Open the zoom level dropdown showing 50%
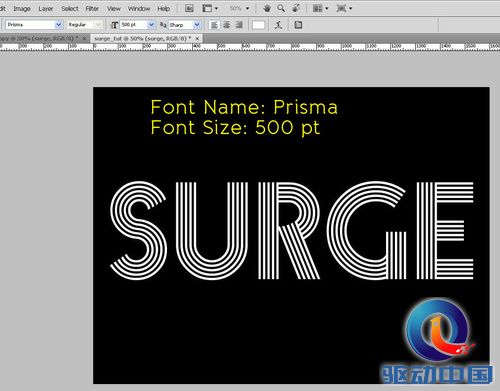500x391 pixels. pyautogui.click(x=247, y=8)
